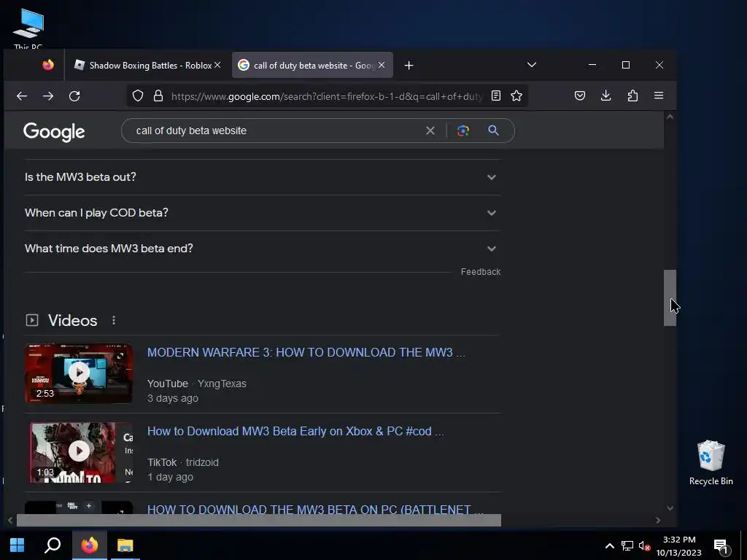
Task: Save page to Pocket
Action: coord(580,96)
